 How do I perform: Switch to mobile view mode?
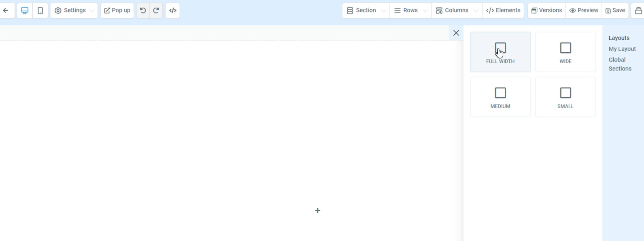click(40, 11)
